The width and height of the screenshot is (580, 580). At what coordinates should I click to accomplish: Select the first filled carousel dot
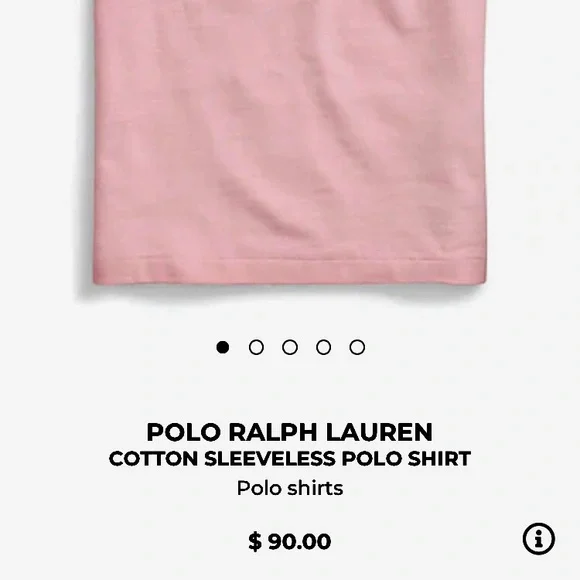(223, 347)
